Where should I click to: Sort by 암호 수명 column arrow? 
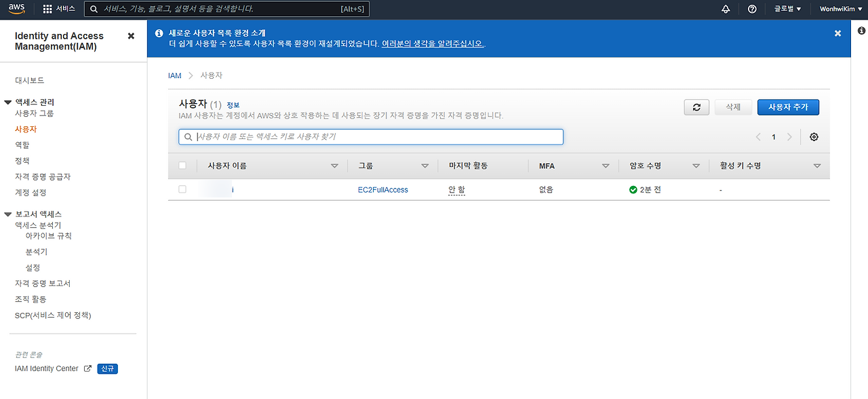click(696, 166)
